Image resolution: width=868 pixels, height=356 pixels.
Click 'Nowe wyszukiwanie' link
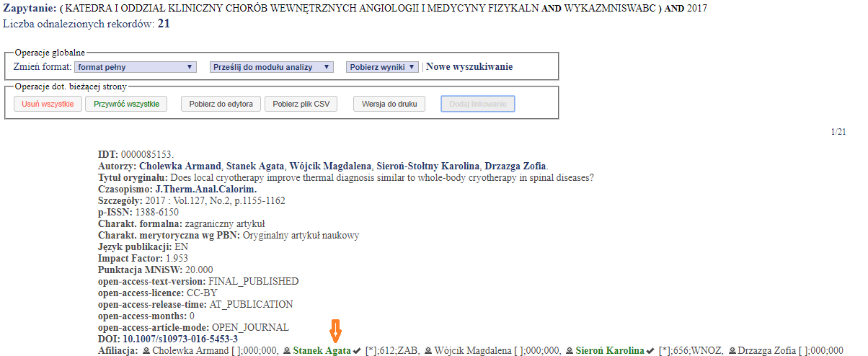[469, 67]
